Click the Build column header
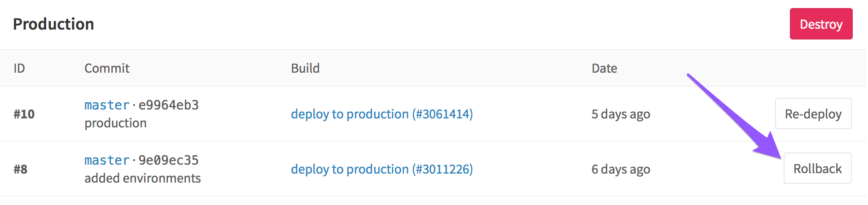The width and height of the screenshot is (868, 205). (x=305, y=68)
